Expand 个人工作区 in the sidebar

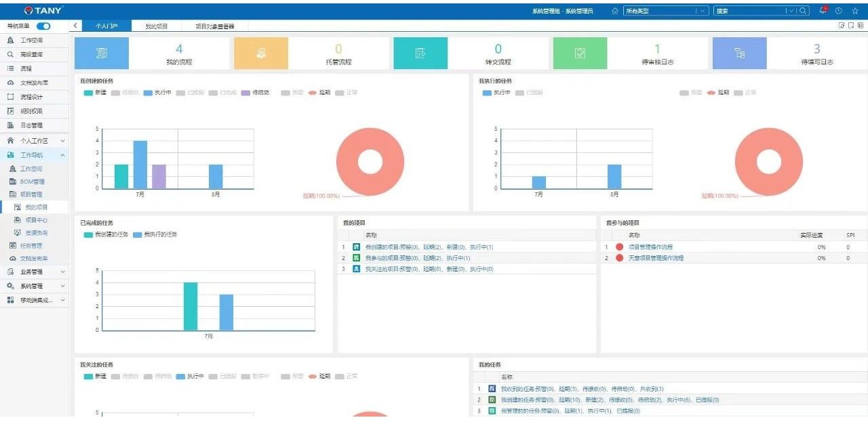[x=35, y=141]
